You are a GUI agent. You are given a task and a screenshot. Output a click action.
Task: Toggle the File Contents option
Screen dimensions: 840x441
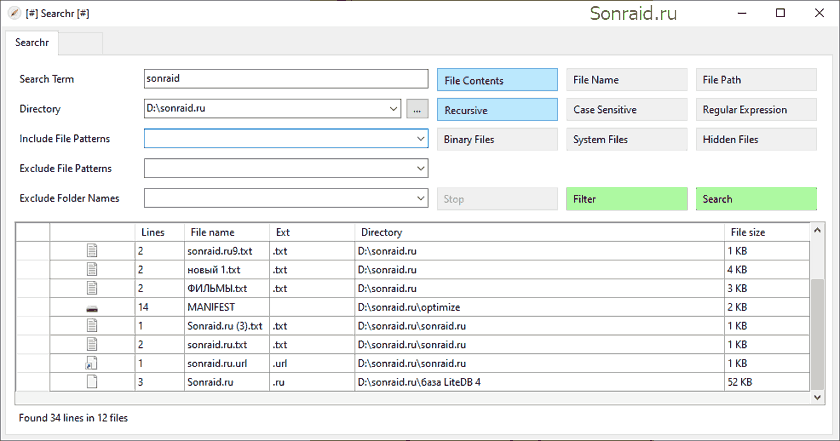click(497, 80)
